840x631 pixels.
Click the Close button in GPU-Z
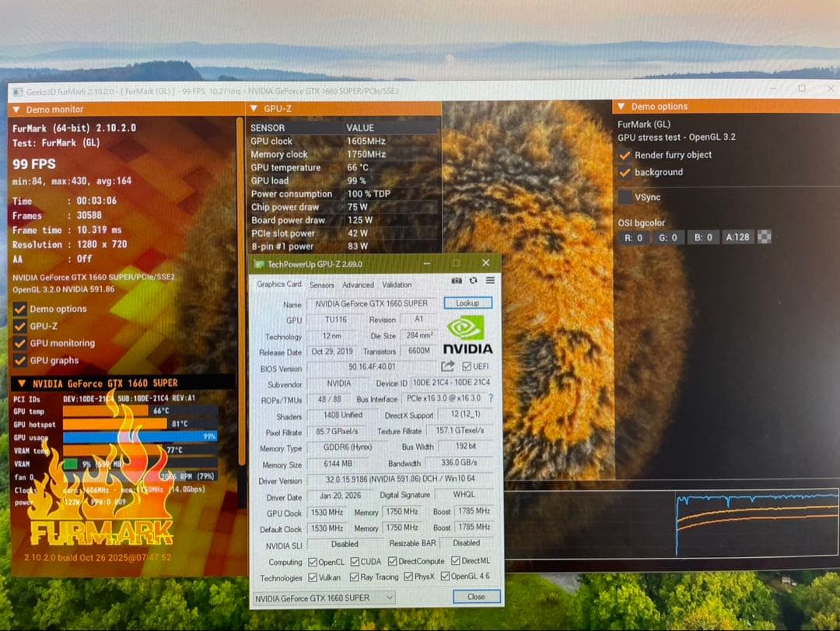click(476, 597)
